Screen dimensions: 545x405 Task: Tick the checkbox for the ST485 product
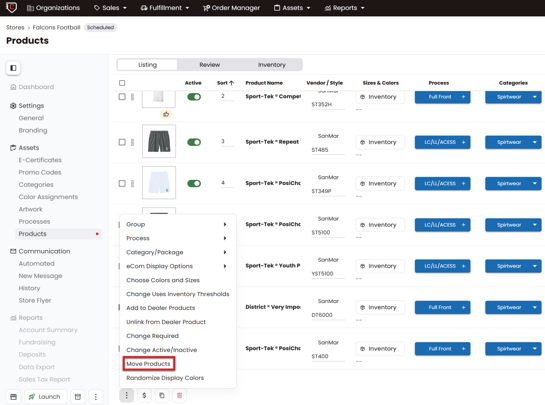(122, 142)
